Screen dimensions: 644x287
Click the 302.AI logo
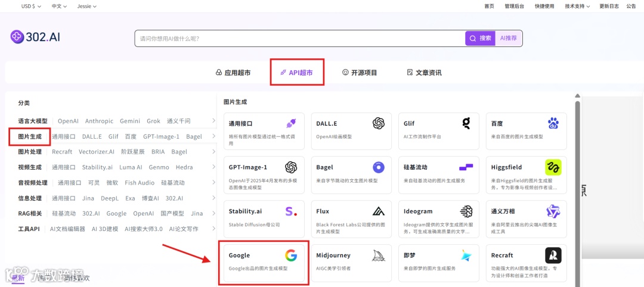(x=35, y=37)
